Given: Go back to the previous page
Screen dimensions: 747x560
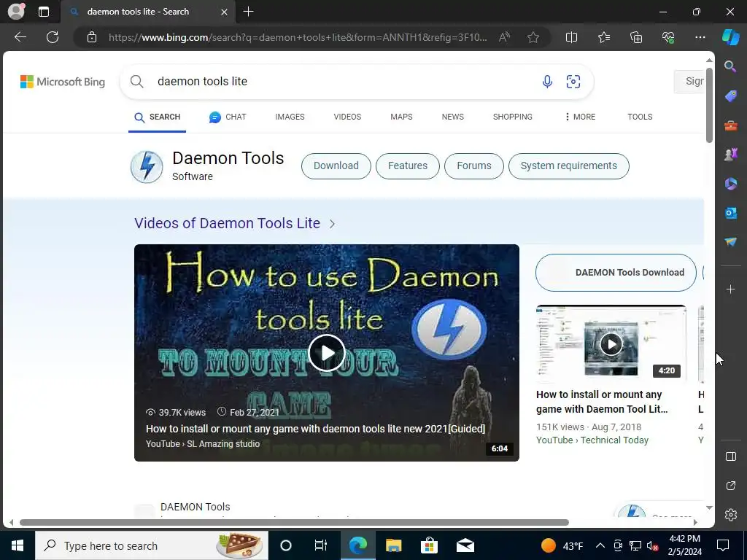Looking at the screenshot, I should (20, 37).
